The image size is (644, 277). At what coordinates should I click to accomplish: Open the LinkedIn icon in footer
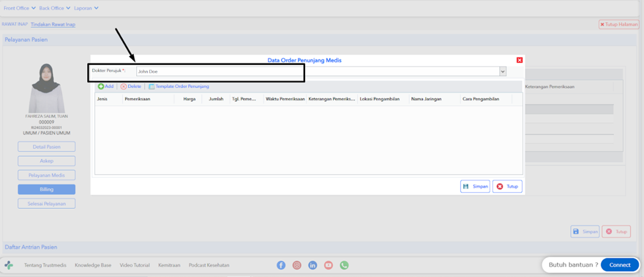pyautogui.click(x=312, y=265)
